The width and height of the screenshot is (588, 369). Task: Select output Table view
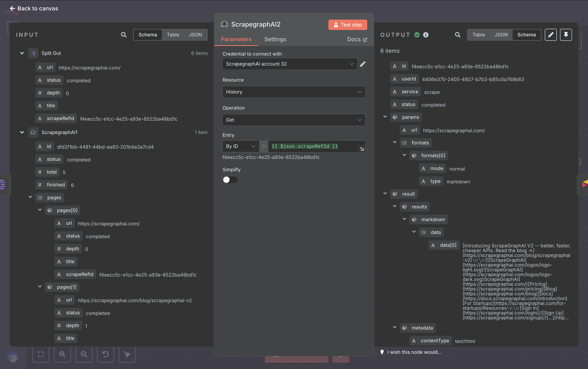479,35
